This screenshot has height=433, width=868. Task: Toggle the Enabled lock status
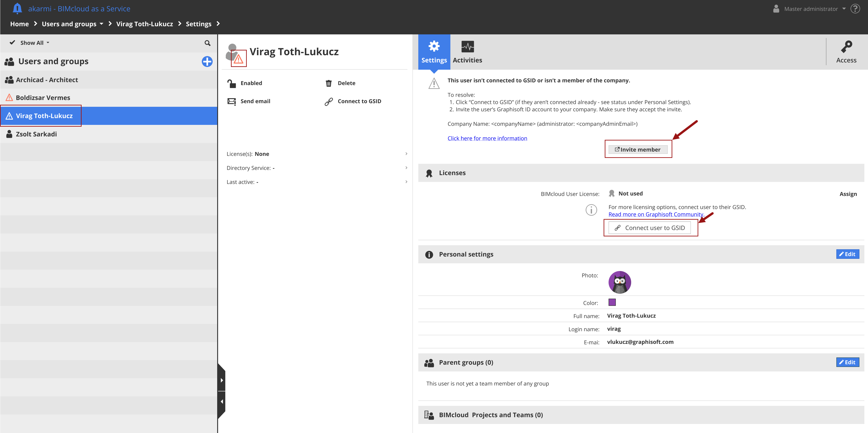pos(231,83)
